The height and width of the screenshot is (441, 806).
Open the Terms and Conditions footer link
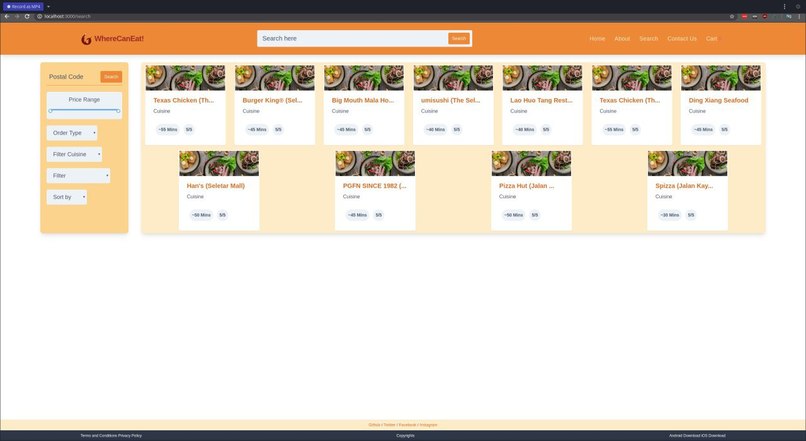pos(98,436)
